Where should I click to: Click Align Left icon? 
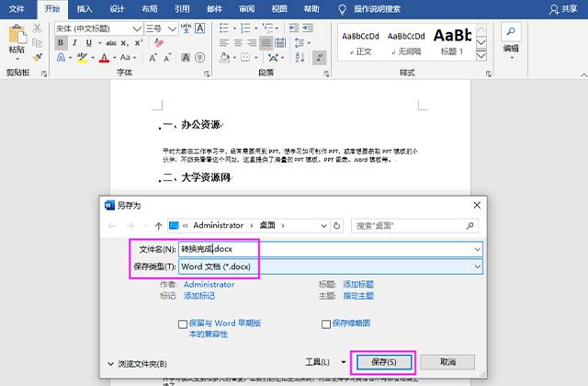(x=224, y=43)
